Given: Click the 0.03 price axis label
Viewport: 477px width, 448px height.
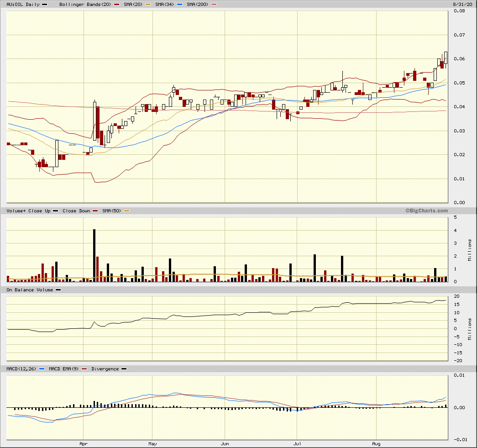Looking at the screenshot, I should [x=459, y=131].
